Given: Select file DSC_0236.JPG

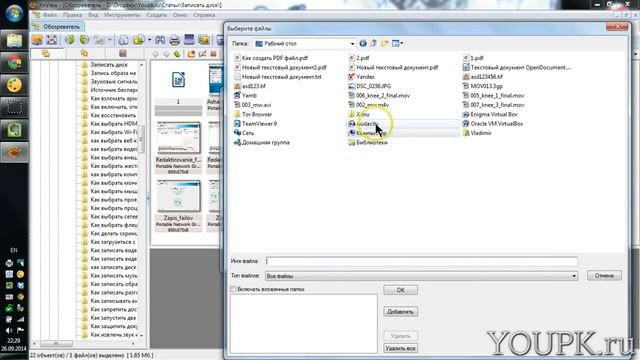Looking at the screenshot, I should [x=369, y=86].
